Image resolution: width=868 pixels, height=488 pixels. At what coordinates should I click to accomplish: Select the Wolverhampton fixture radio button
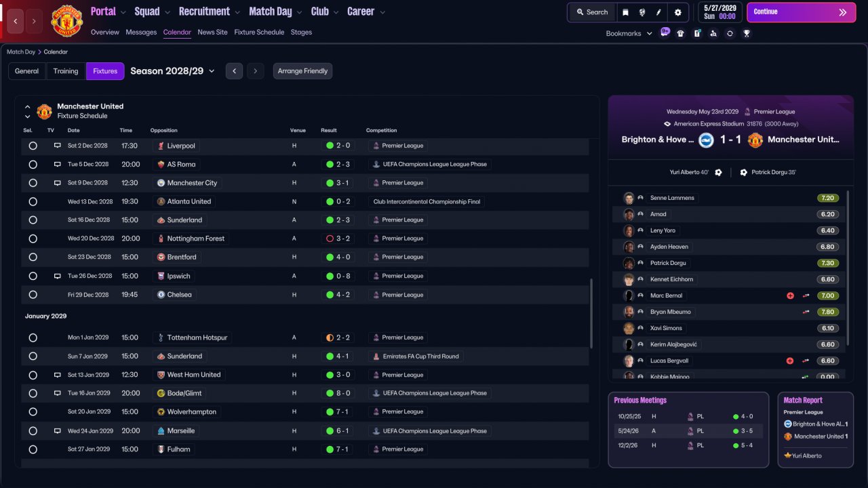[33, 411]
